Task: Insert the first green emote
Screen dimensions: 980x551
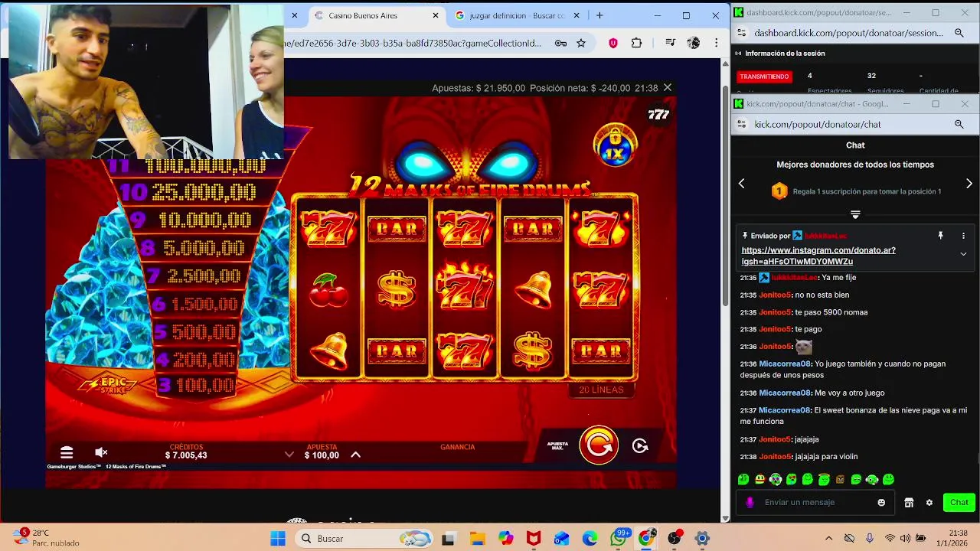Action: [743, 480]
